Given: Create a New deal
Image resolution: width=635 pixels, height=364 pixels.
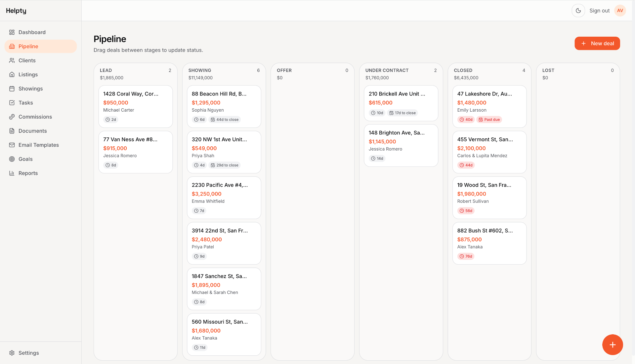Looking at the screenshot, I should [x=597, y=44].
